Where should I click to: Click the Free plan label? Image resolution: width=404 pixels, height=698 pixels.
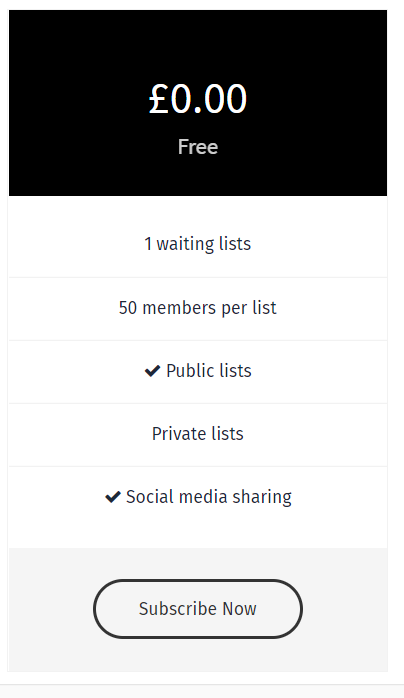click(198, 147)
